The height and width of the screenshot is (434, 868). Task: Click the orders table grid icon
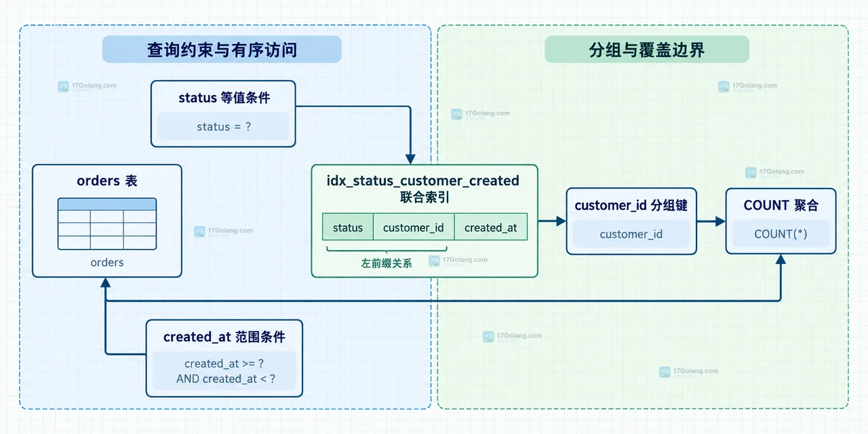(107, 224)
